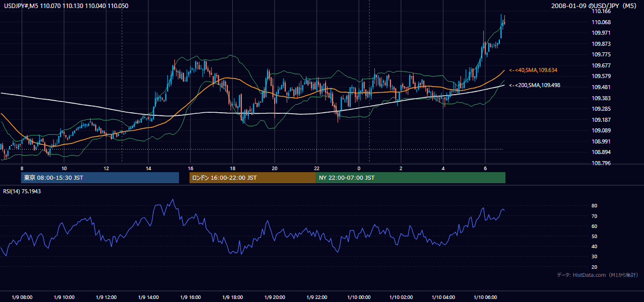The height and width of the screenshot is (302, 644).
Task: Click hour 22 on the price chart axis
Action: [x=317, y=168]
